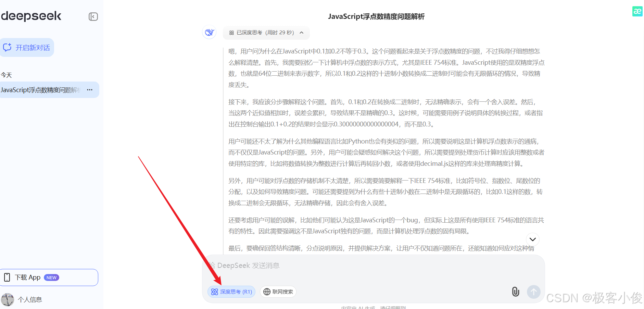Click the paperclip attach file icon
This screenshot has width=644, height=309.
click(x=515, y=292)
